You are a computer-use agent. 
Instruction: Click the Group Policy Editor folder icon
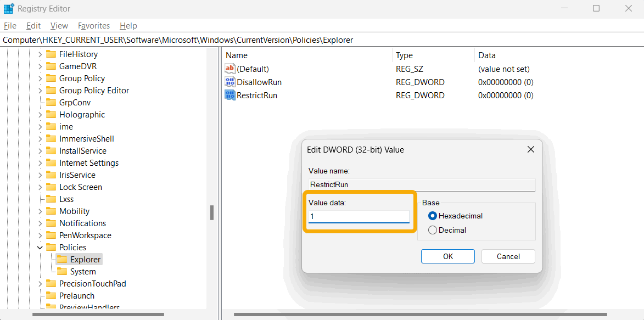pos(51,91)
